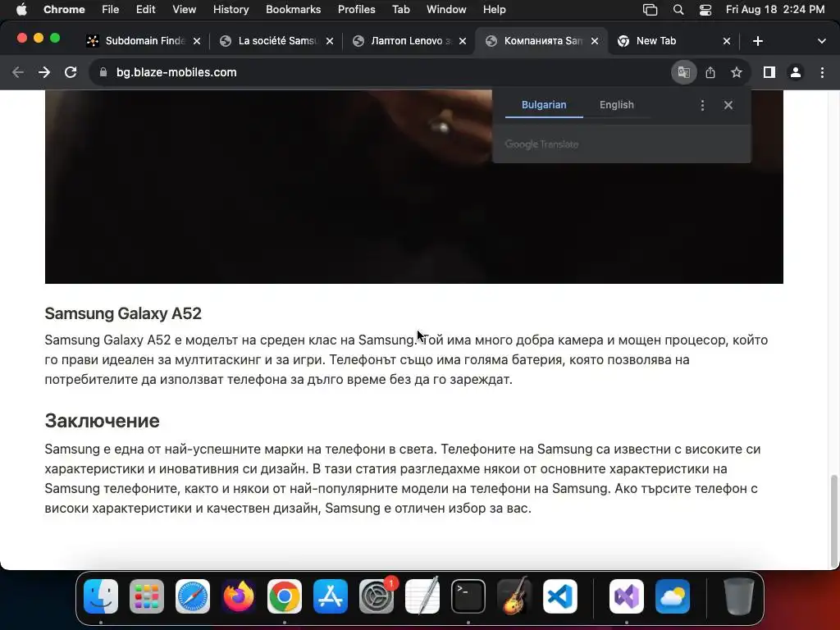Go back to the previous page
The width and height of the screenshot is (840, 630).
tap(18, 72)
